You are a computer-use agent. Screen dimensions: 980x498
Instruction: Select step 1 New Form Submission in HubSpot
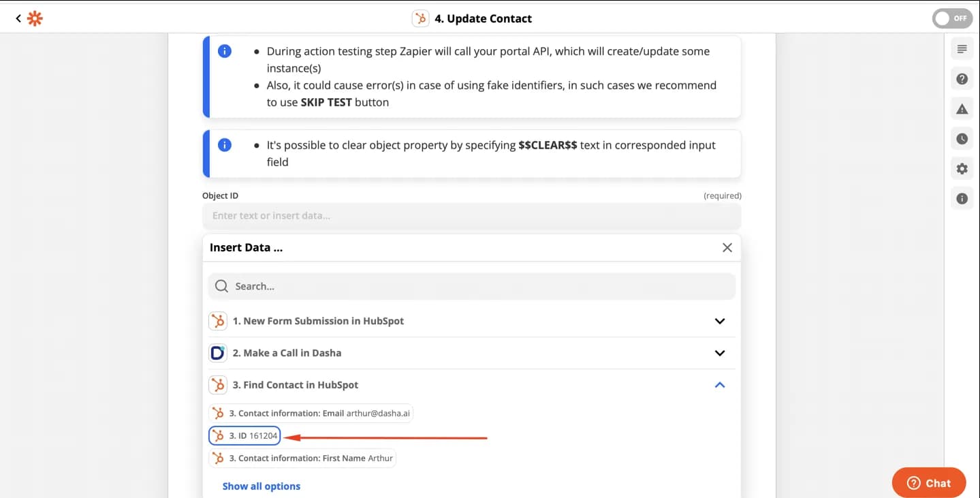pyautogui.click(x=471, y=321)
